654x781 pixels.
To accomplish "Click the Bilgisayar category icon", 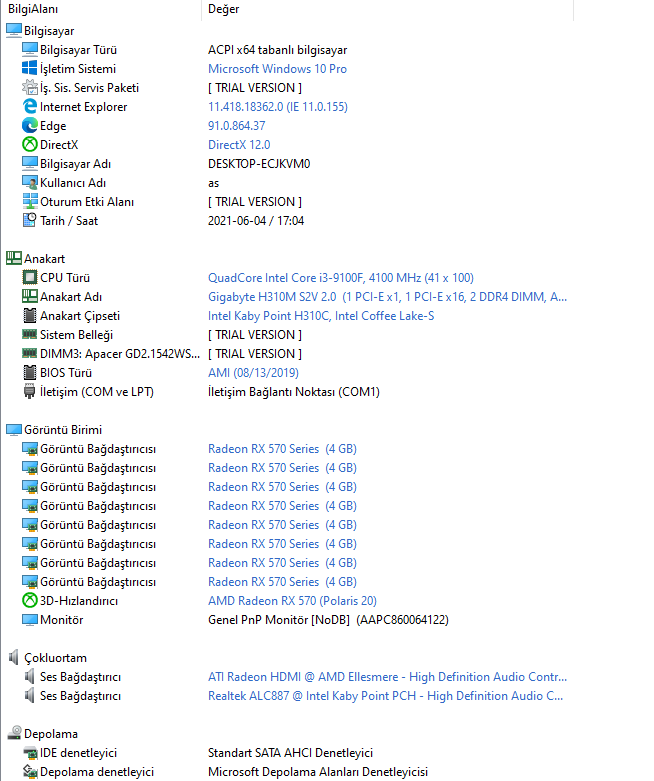I will click(14, 30).
